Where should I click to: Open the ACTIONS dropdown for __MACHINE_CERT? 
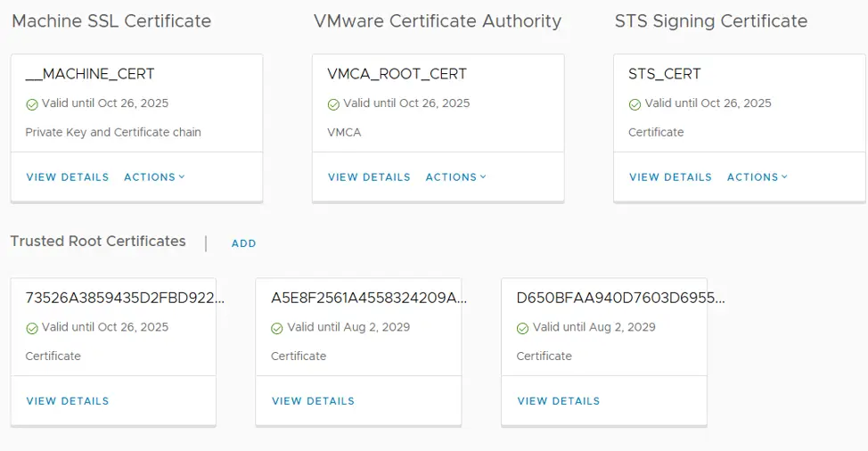pos(154,177)
